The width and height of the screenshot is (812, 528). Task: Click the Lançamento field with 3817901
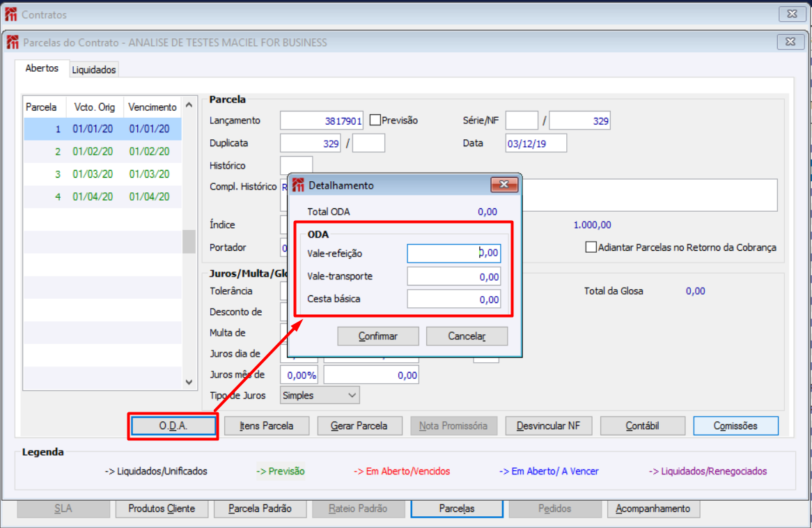(x=322, y=121)
